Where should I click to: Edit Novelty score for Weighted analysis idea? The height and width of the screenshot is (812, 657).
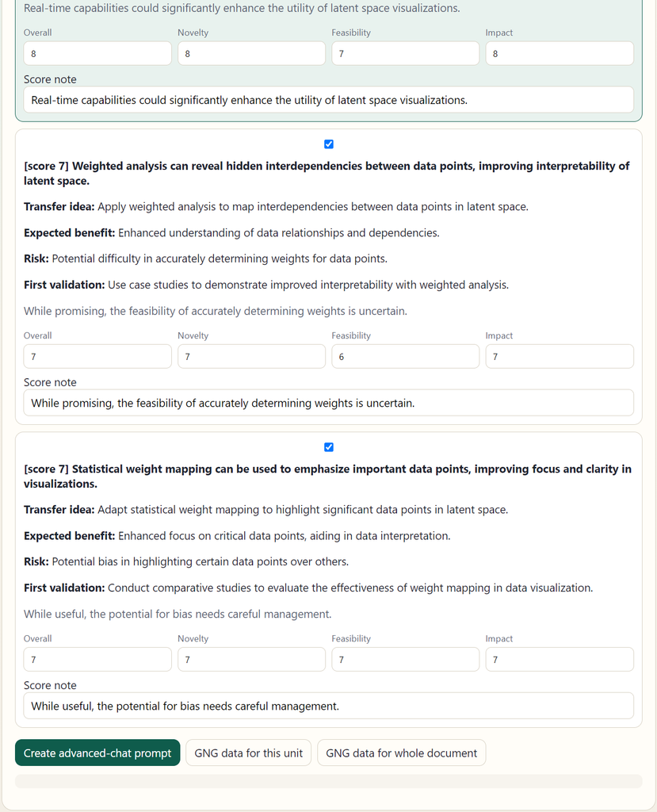[251, 356]
